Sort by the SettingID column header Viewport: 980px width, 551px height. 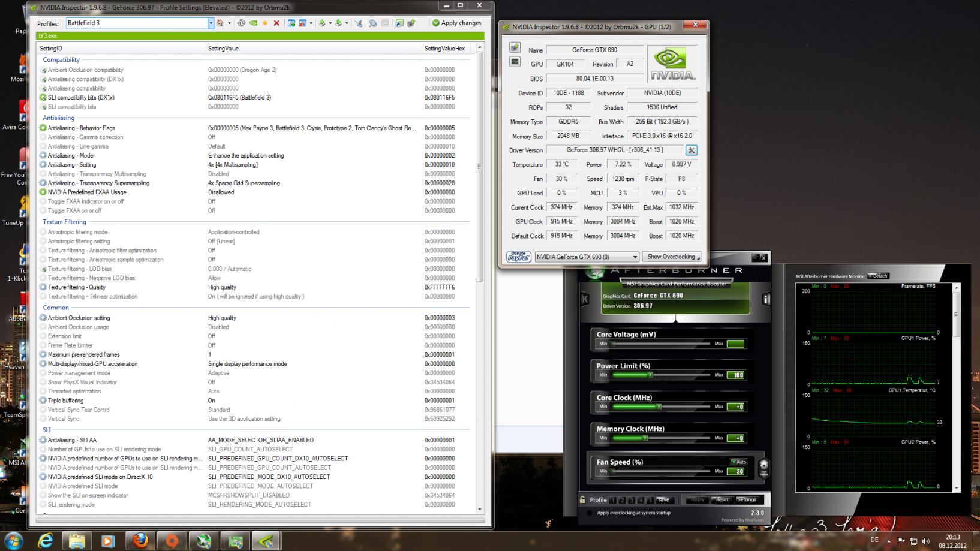(x=120, y=49)
